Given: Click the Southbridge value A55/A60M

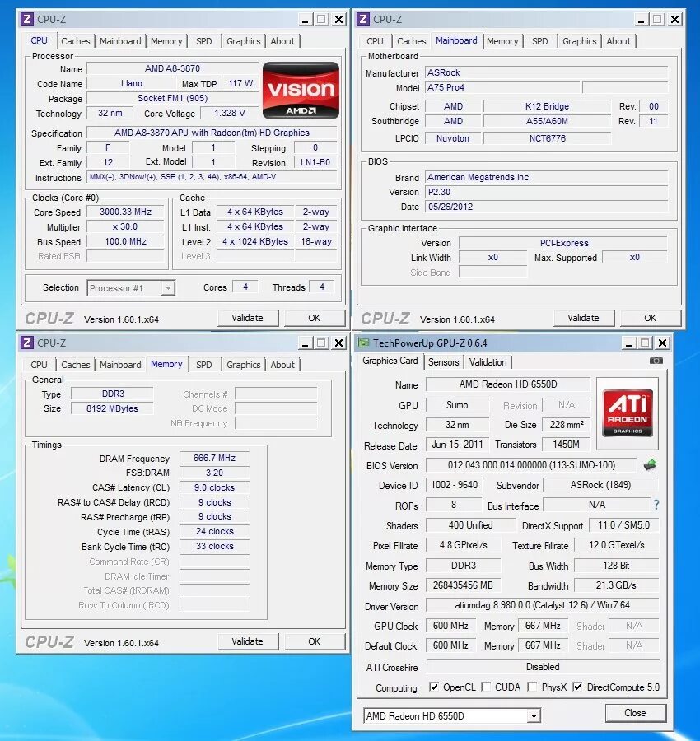Looking at the screenshot, I should [547, 122].
